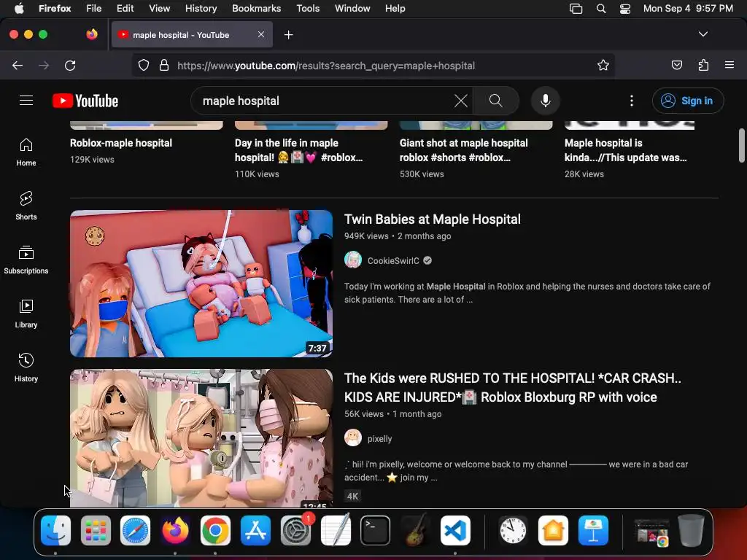Open Shorts in the sidebar
The height and width of the screenshot is (560, 747).
point(26,206)
